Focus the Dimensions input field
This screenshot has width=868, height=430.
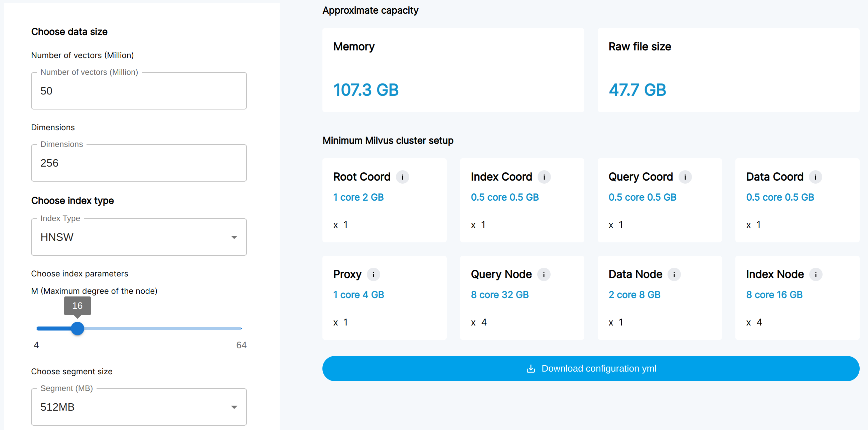click(139, 163)
